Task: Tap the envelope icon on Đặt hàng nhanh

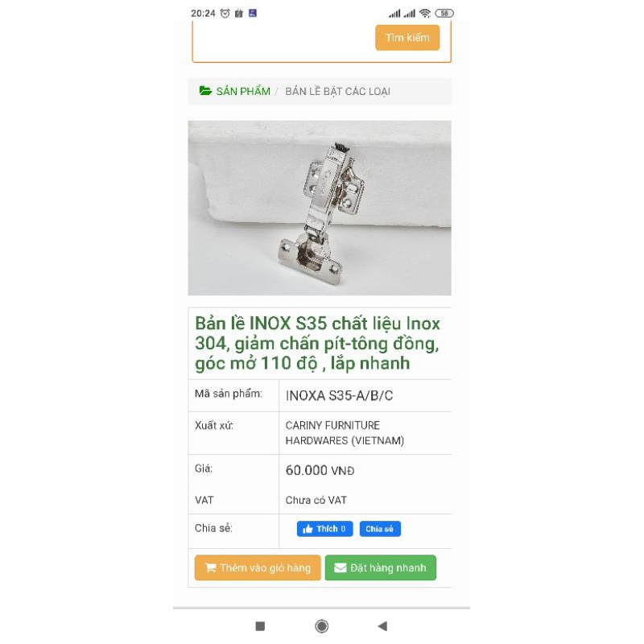Action: 340,568
